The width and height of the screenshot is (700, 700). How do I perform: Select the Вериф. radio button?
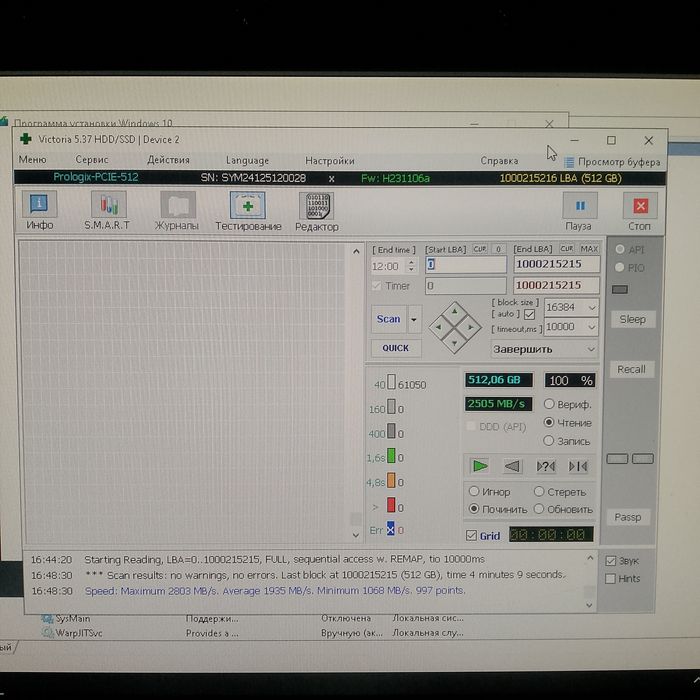coord(549,404)
